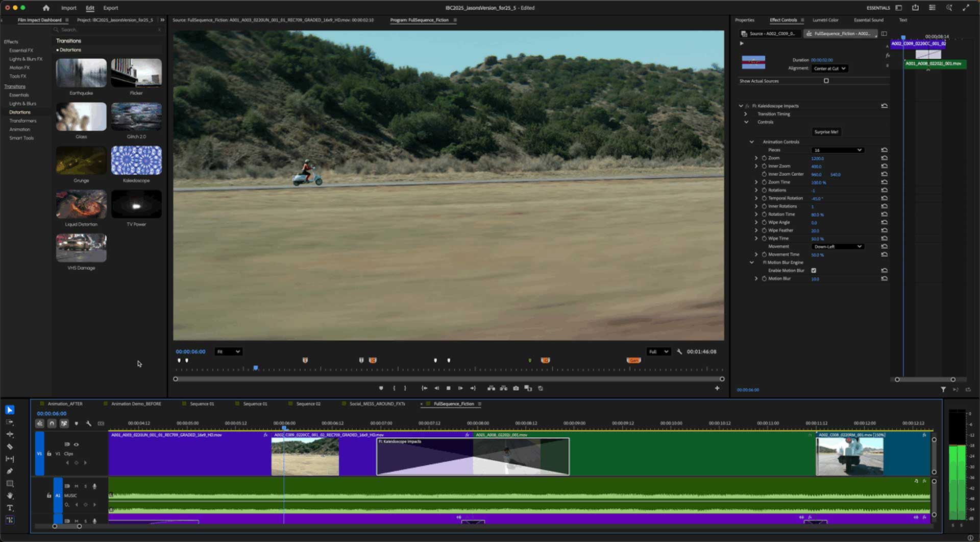Open the Animation_AFTER sequence tab
Screen dimensions: 980x542
pyautogui.click(x=65, y=404)
